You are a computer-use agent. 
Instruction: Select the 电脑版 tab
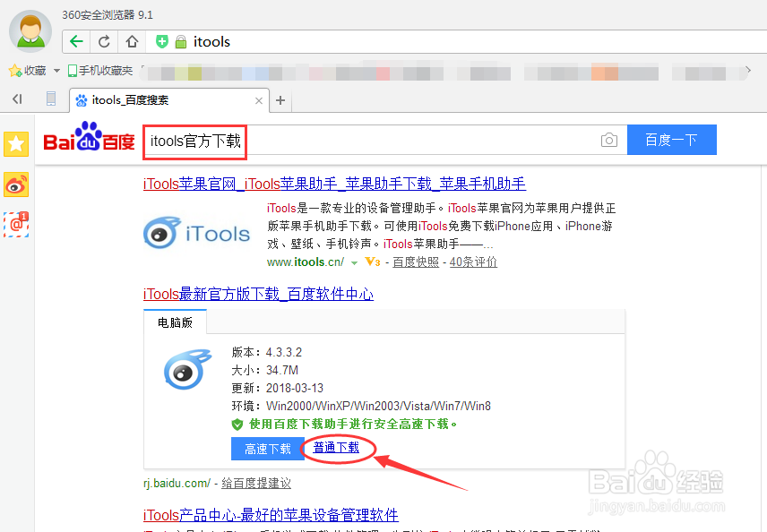[175, 322]
